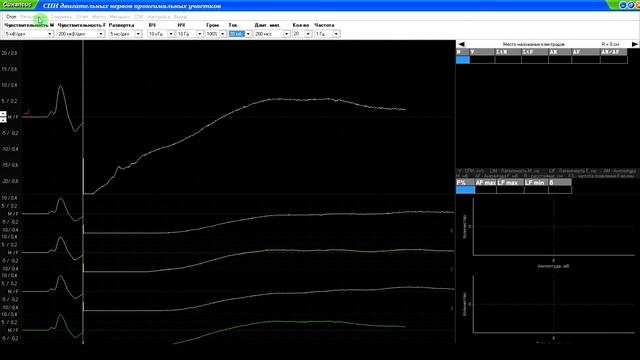Expand the Чувствительность F dropdown

click(101, 34)
